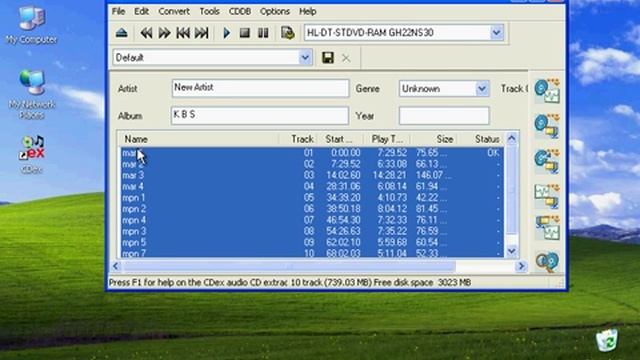Screen dimensions: 640x360
Task: Select the track row mpn 3
Action: (312, 231)
